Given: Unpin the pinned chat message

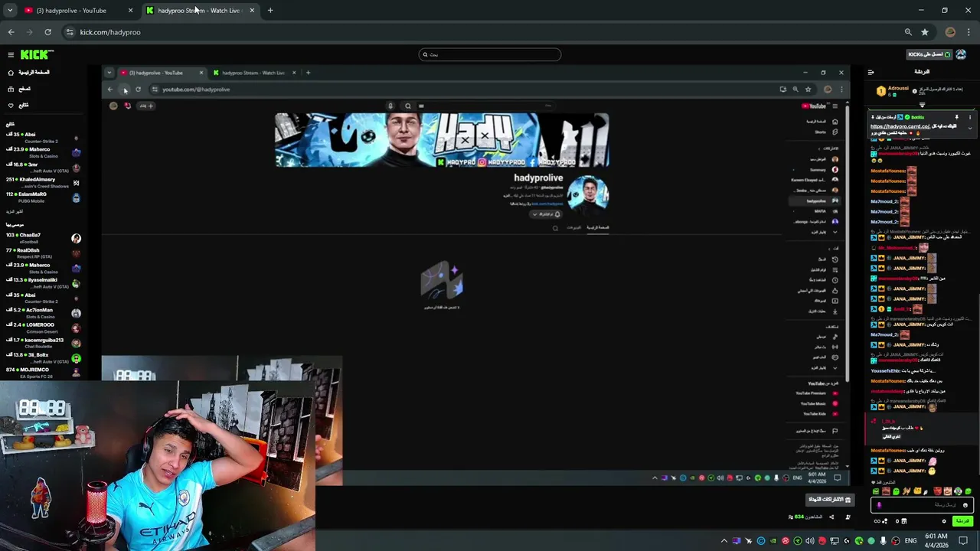Looking at the screenshot, I should point(956,117).
